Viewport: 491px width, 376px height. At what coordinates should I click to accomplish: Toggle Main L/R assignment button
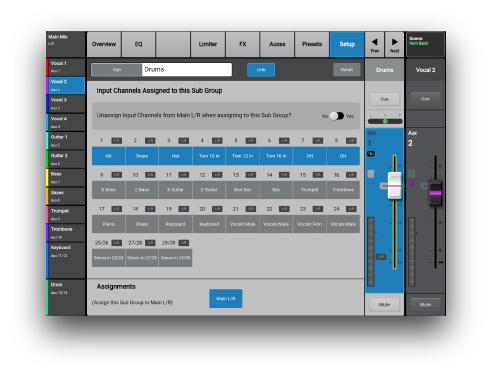(226, 299)
